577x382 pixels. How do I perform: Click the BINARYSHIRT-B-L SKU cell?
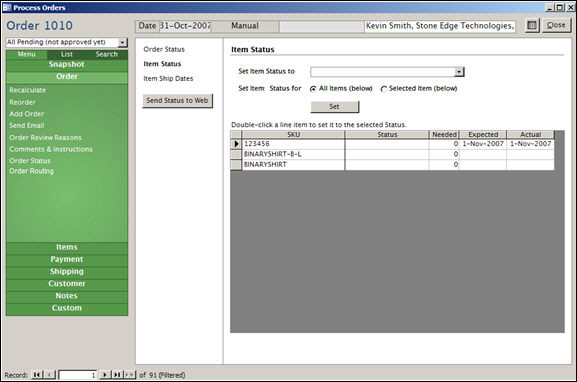click(293, 154)
